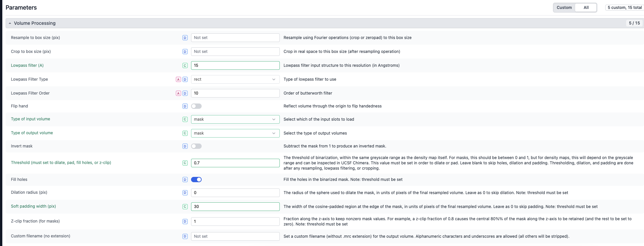Click the A badge for Lowpass Filter Type
This screenshot has width=644, height=246.
[178, 79]
